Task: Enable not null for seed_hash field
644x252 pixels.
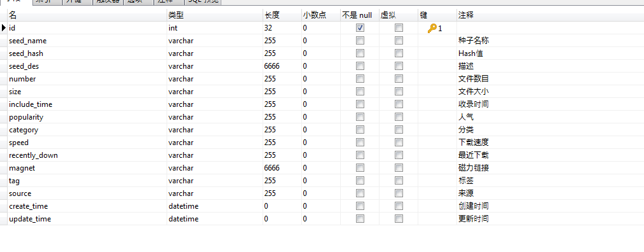Action: (x=360, y=53)
